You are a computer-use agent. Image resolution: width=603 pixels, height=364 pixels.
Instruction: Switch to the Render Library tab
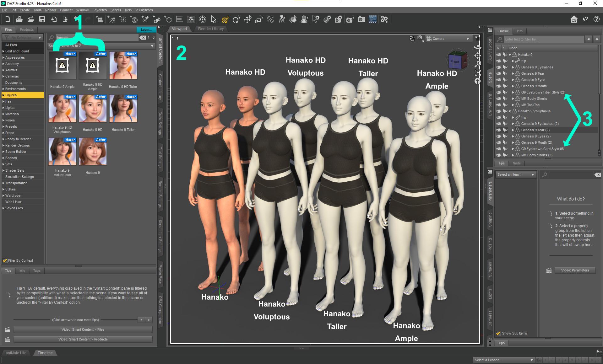[211, 29]
